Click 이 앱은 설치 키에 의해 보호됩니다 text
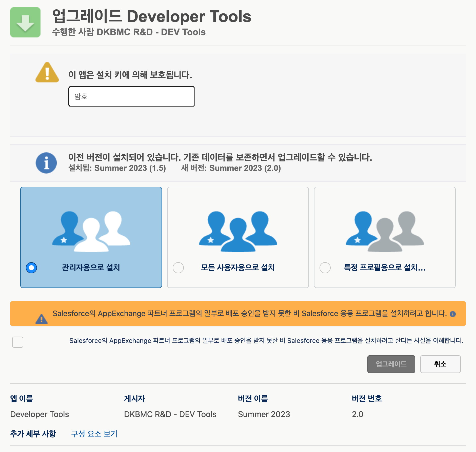476x452 pixels. point(130,75)
